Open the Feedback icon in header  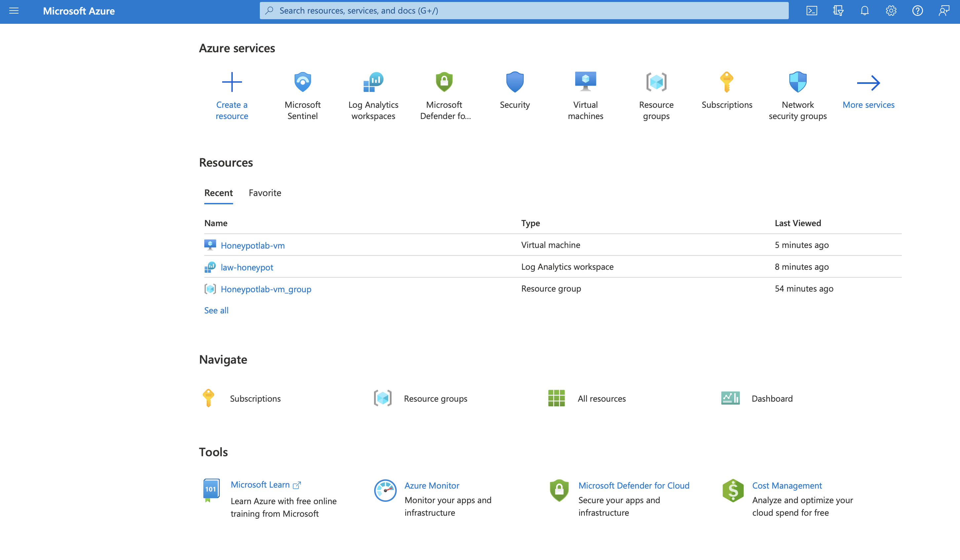tap(944, 11)
